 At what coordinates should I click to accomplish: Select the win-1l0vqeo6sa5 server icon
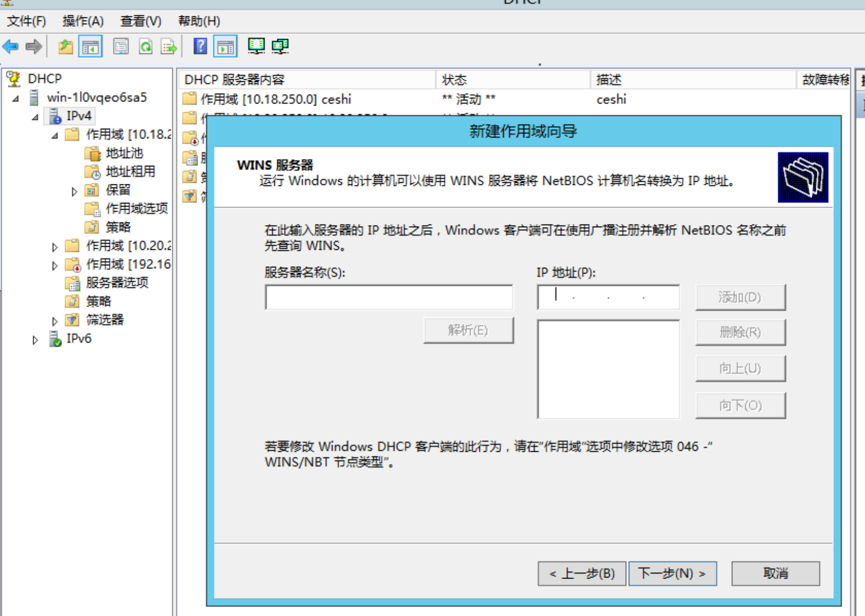[34, 97]
